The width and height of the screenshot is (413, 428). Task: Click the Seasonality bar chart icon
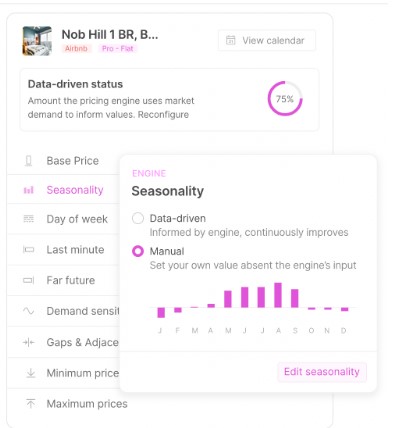click(x=29, y=190)
